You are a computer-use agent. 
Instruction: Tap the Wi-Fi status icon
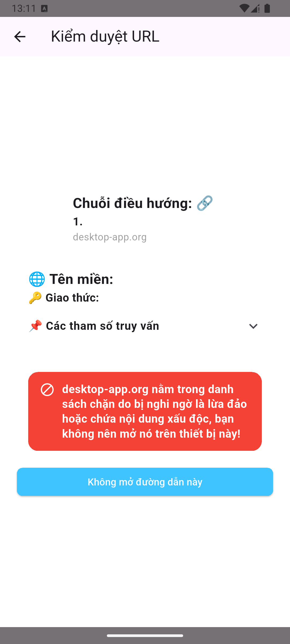(x=244, y=8)
